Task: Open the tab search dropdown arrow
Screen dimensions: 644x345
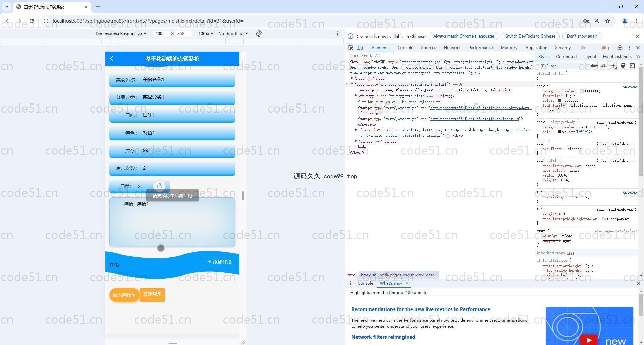Action: pyautogui.click(x=7, y=7)
